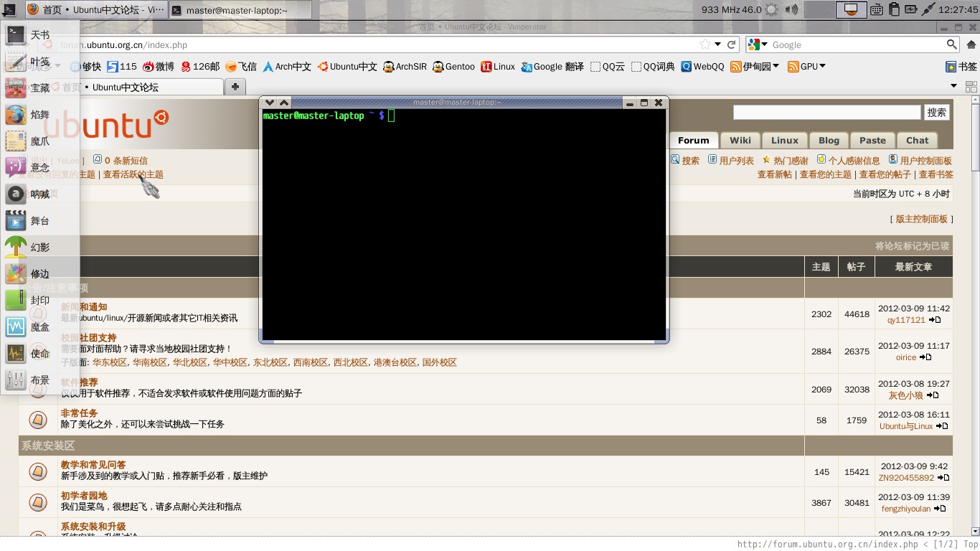Open the 书签 bookmarks button
The width and height of the screenshot is (980, 551).
(961, 66)
